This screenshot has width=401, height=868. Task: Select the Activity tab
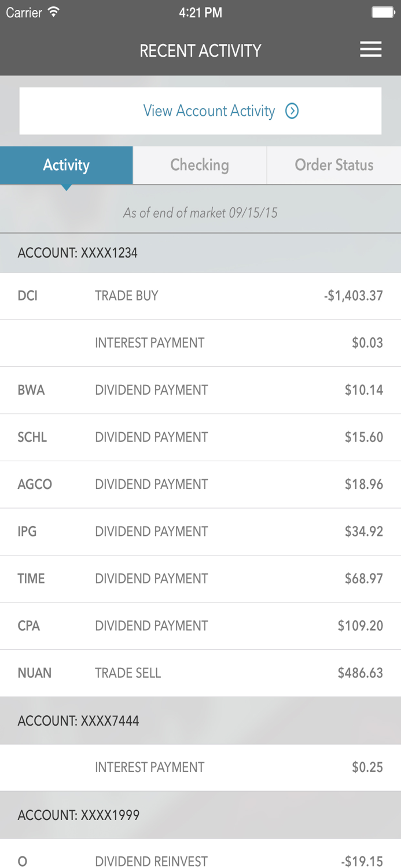(x=67, y=165)
